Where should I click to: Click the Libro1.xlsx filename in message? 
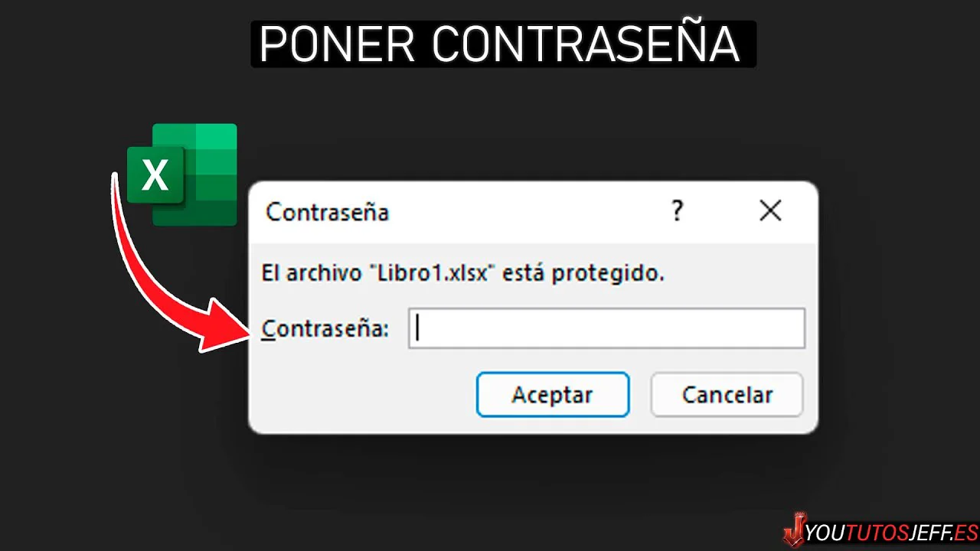click(x=433, y=273)
